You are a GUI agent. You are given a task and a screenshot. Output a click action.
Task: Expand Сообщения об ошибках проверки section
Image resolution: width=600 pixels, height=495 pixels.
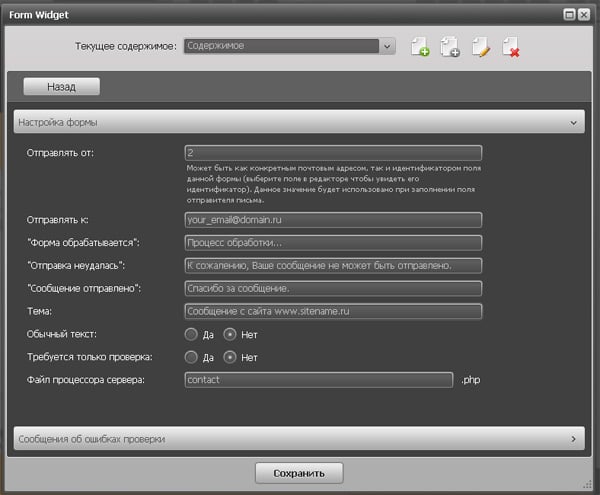pos(573,438)
